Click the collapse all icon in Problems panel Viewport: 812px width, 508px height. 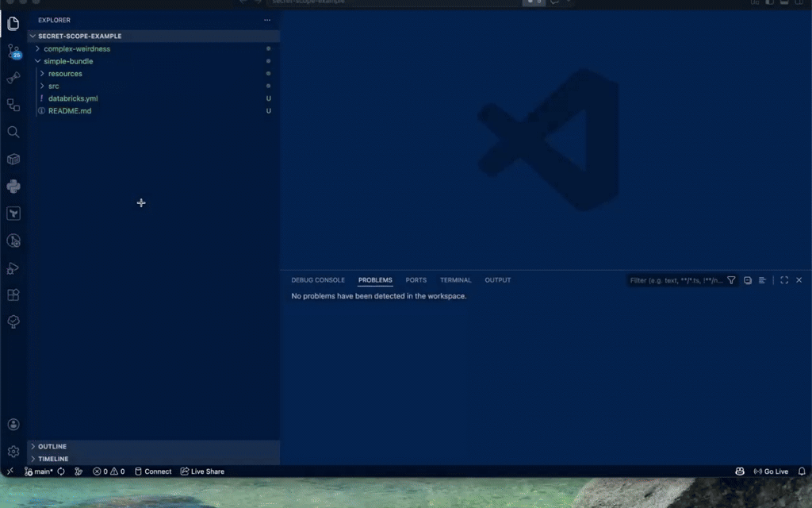pos(748,280)
